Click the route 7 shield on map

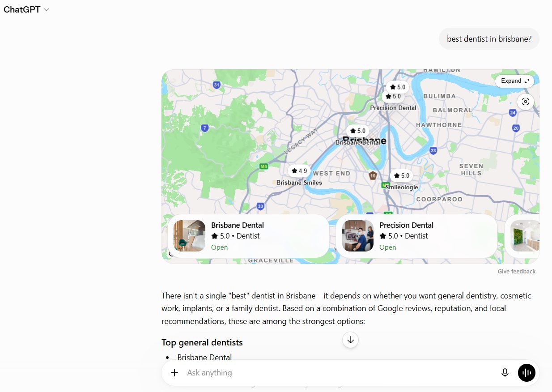[205, 128]
